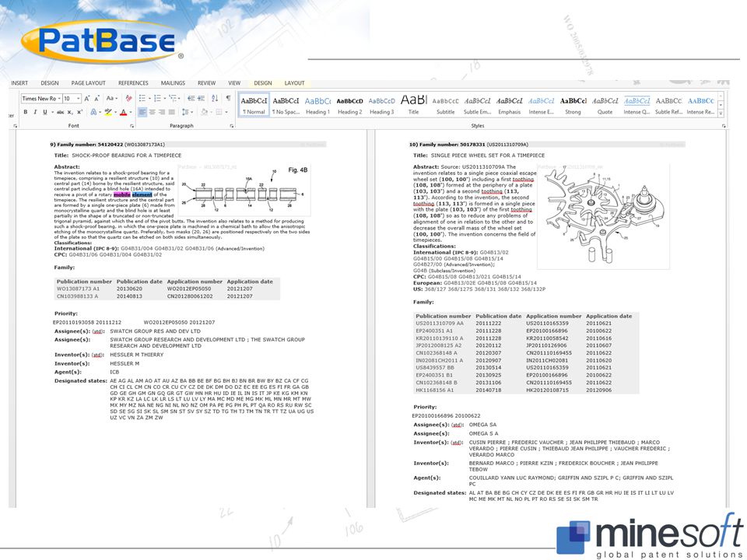Clear all formatting icon
This screenshot has height=560, width=747.
click(128, 98)
